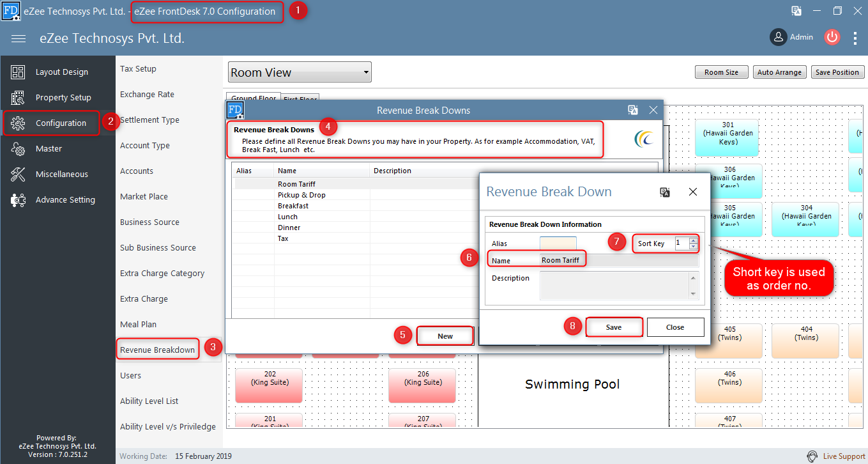Decrease the Sort Key value

coord(694,247)
